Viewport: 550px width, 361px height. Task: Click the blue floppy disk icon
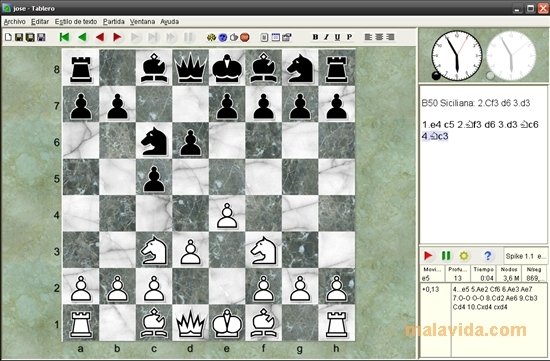[x=41, y=37]
